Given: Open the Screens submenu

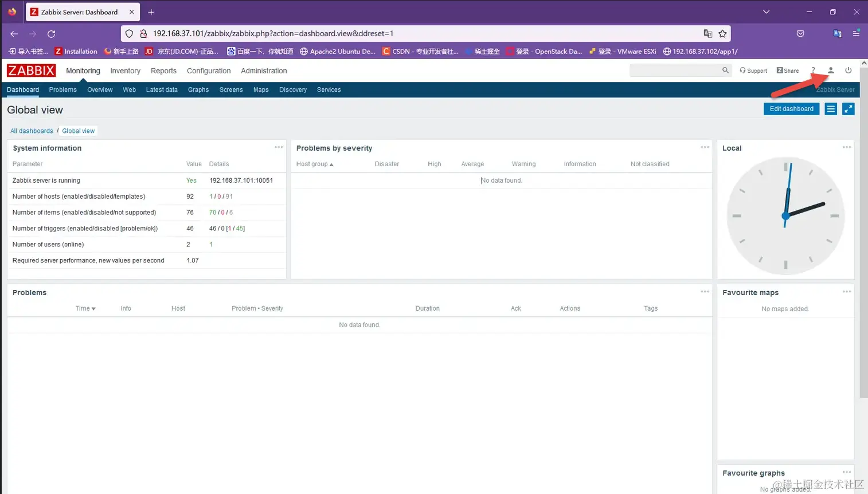Looking at the screenshot, I should click(231, 90).
